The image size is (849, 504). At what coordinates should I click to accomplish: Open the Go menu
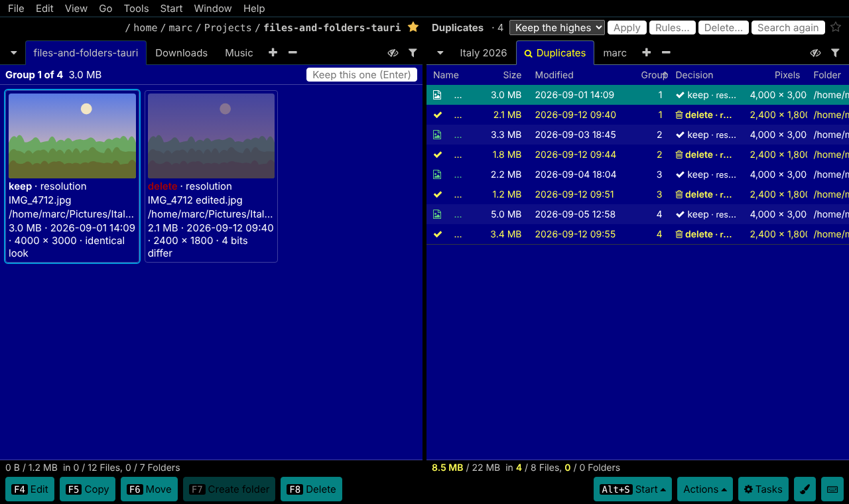click(105, 9)
